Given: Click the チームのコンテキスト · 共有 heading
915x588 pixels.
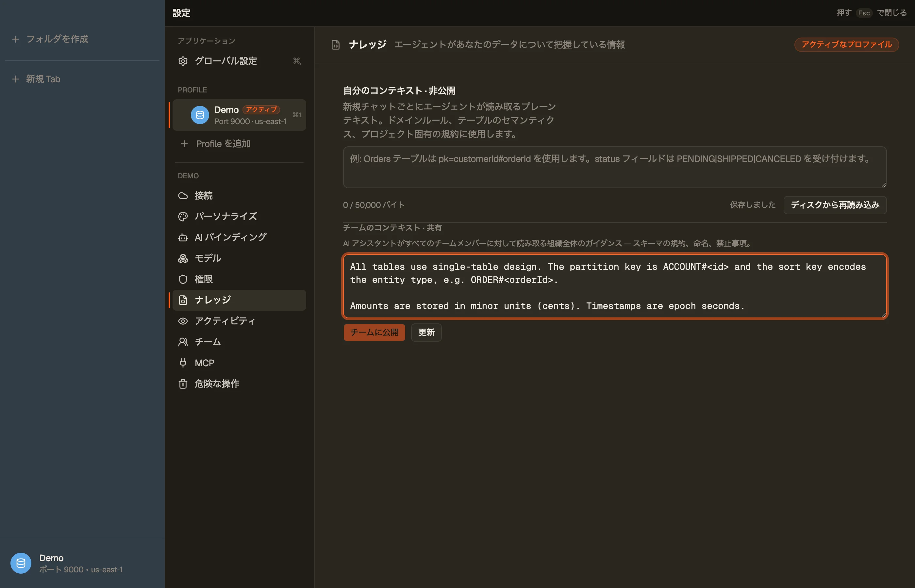Looking at the screenshot, I should click(392, 228).
